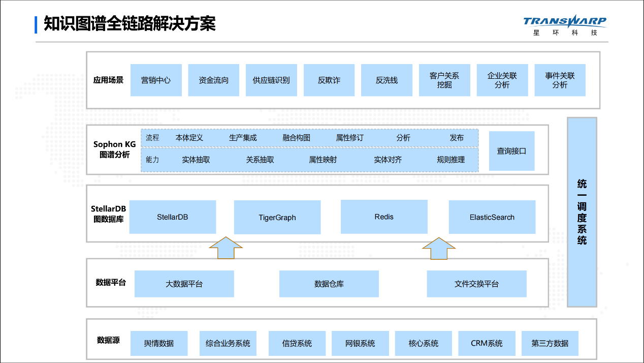Click the 应用场景 row label
Screen dimensions: 644x363
pyautogui.click(x=108, y=80)
